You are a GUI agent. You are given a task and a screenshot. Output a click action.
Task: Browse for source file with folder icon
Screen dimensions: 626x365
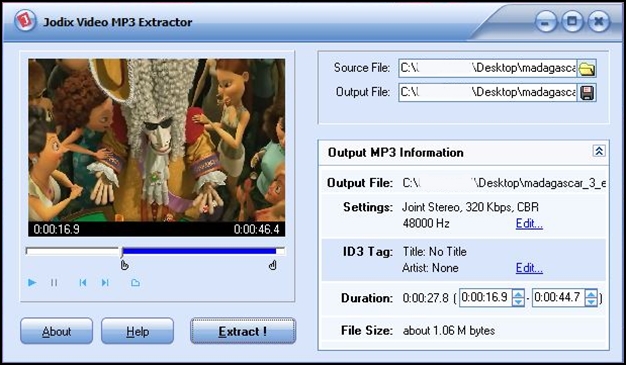(586, 69)
